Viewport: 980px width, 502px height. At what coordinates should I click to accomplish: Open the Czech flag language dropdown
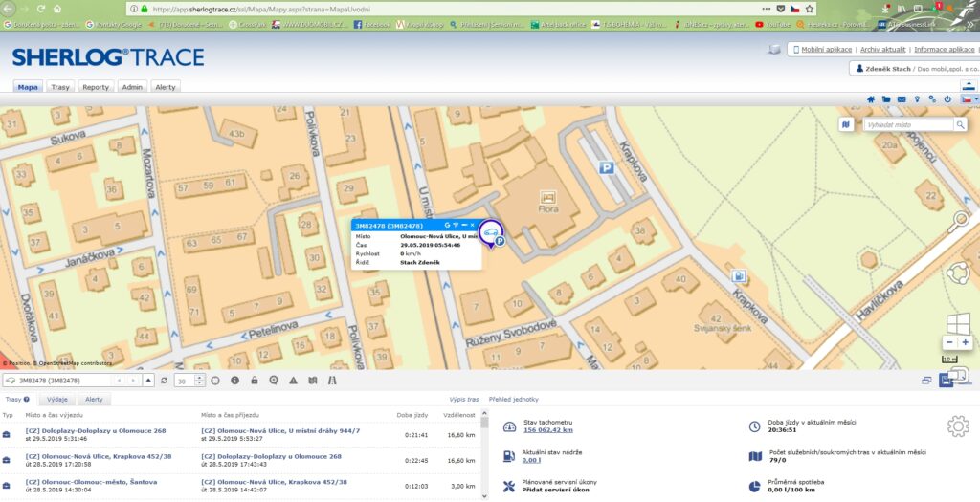point(969,98)
